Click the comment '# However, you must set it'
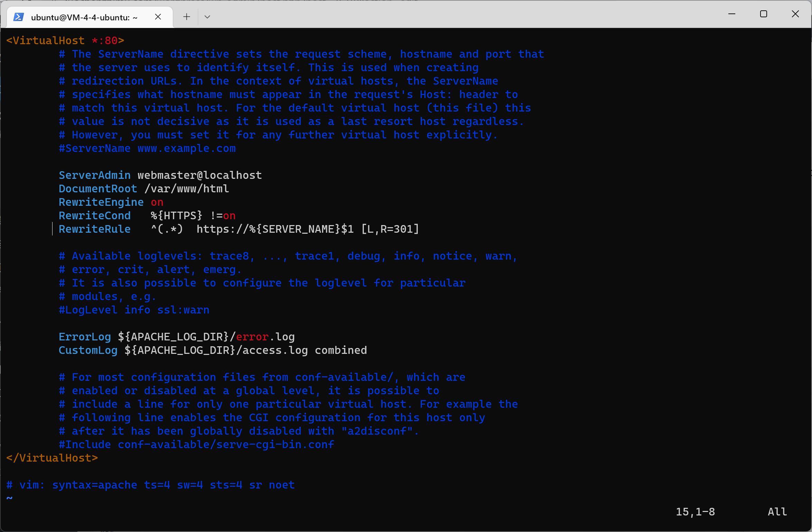 pyautogui.click(x=278, y=135)
